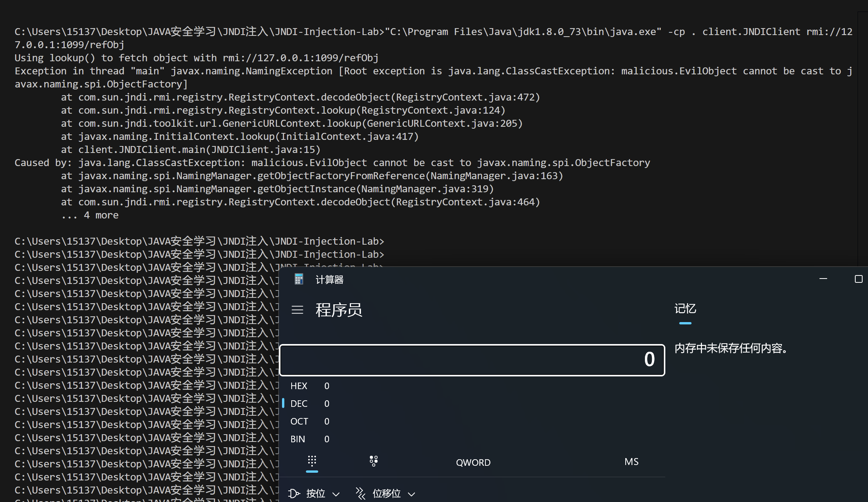This screenshot has height=502, width=868.
Task: Click terminal line 'Using lookup() to fetch object'
Action: click(x=196, y=58)
